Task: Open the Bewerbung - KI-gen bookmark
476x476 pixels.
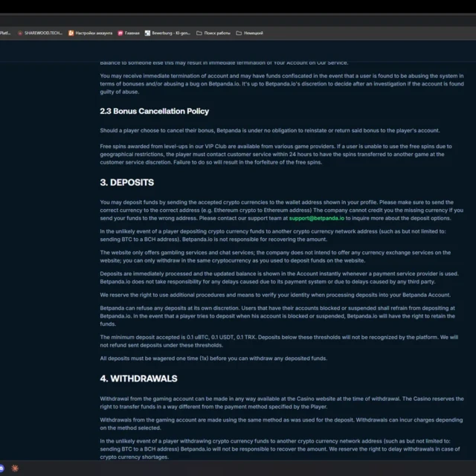Action: 167,33
